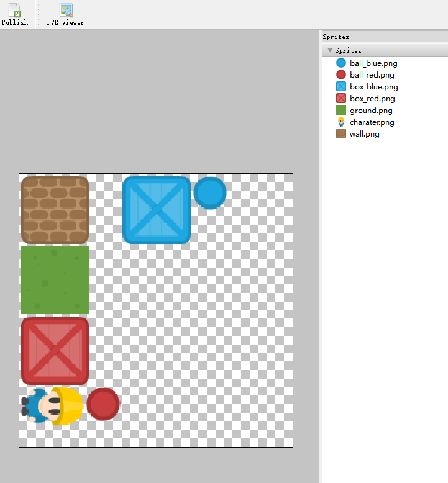Click the box_blue.png file name
Screen dimensions: 448x483
click(x=373, y=87)
